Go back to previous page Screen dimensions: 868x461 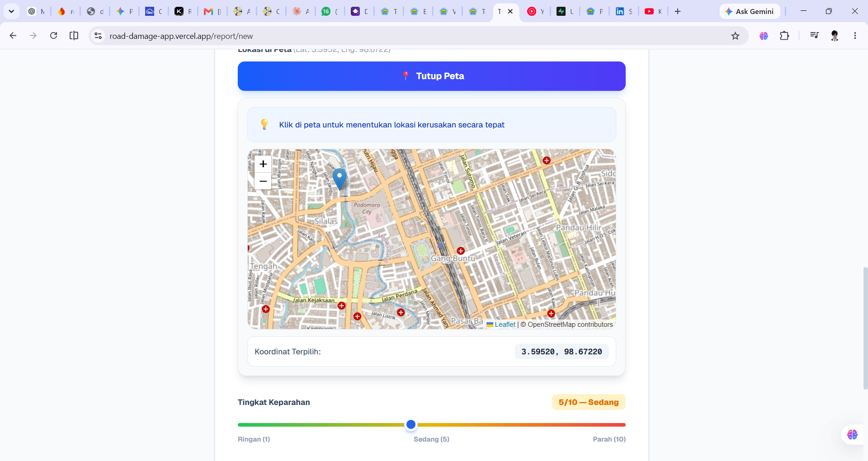click(13, 36)
